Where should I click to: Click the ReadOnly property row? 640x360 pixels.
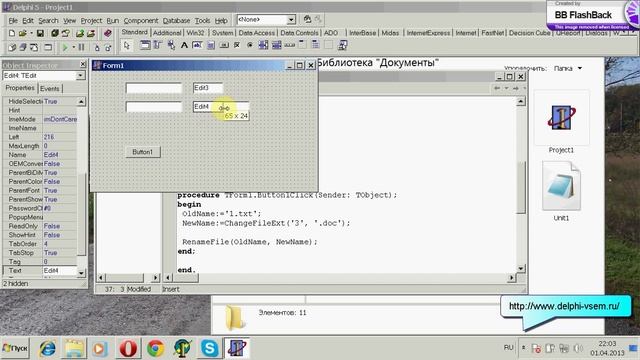(x=40, y=226)
